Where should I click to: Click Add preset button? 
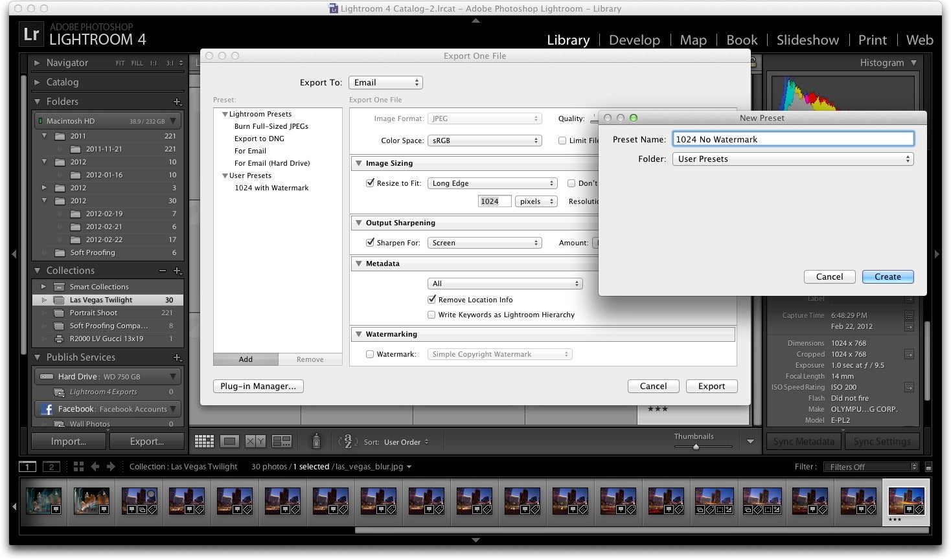pos(246,359)
